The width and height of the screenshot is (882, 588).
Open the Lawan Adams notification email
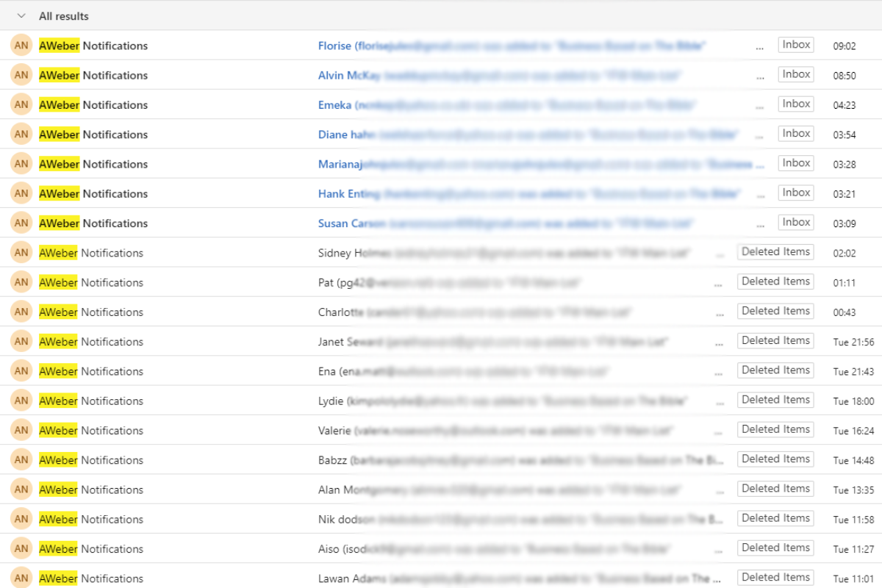(441, 576)
